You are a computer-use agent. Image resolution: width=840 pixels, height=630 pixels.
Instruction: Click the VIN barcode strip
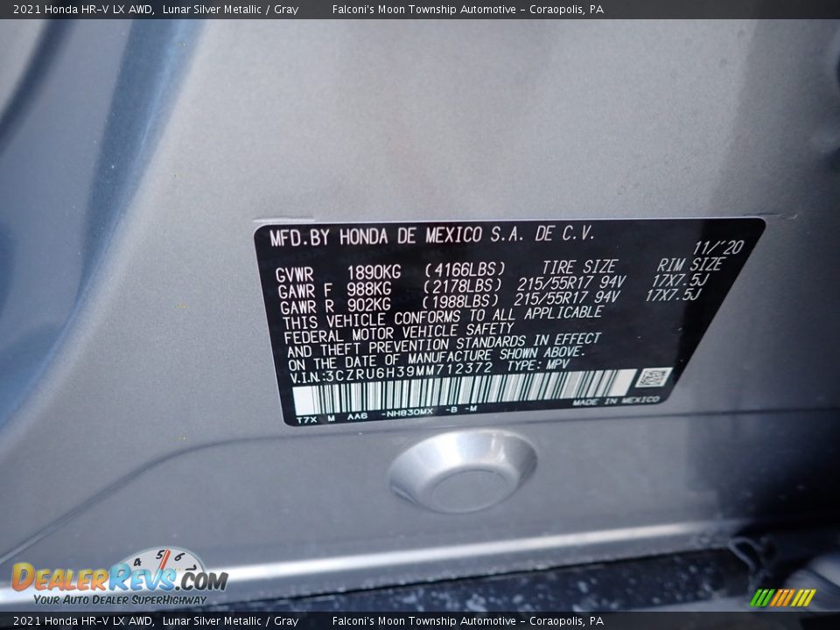point(464,393)
